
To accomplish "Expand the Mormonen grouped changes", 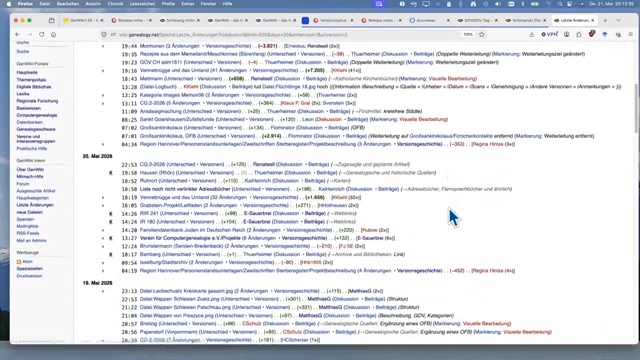I will pos(103,46).
